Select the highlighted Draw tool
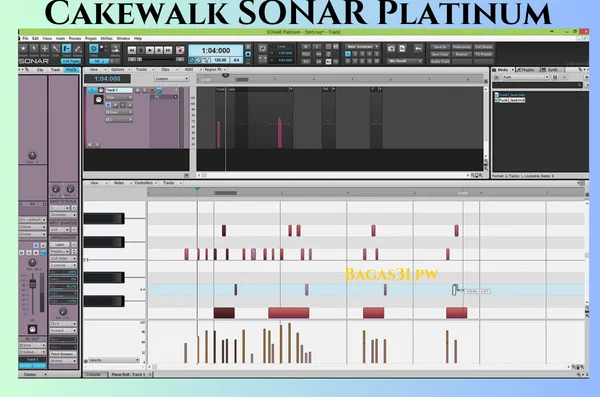The image size is (600, 397). tap(66, 49)
